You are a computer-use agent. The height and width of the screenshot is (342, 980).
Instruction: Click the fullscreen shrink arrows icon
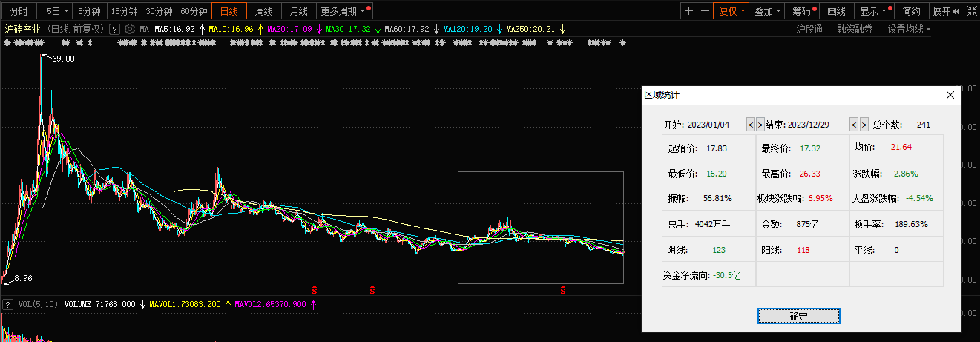coord(970,11)
